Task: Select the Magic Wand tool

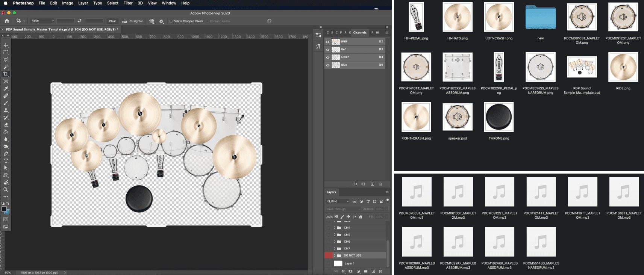Action: (x=6, y=67)
